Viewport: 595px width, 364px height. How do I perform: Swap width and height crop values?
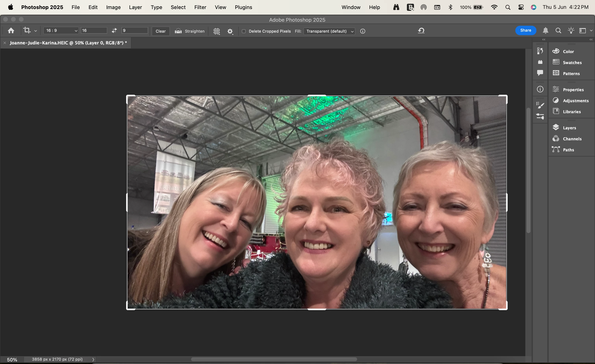[114, 30]
